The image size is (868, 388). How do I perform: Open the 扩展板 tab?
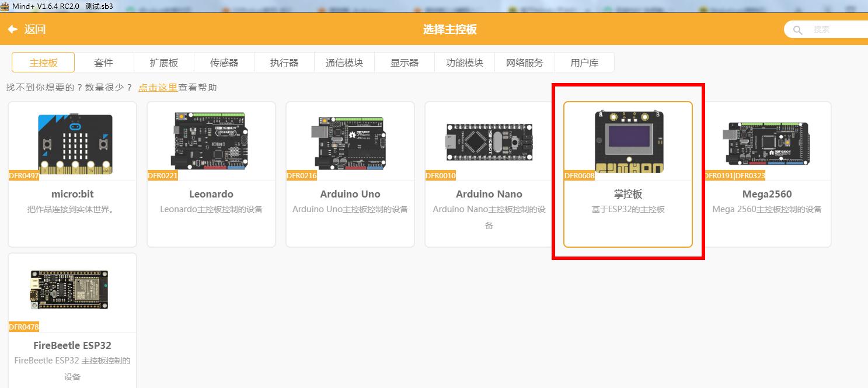pyautogui.click(x=164, y=63)
